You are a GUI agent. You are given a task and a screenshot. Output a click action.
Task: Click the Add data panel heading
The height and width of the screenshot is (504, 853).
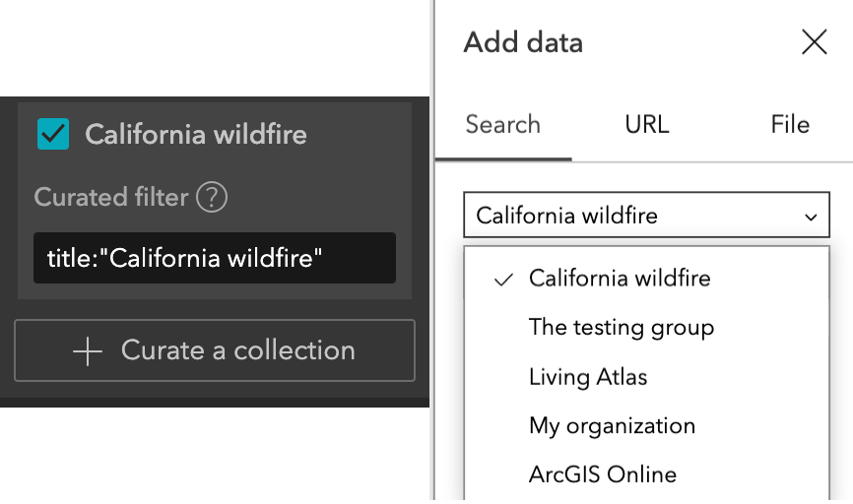coord(523,42)
